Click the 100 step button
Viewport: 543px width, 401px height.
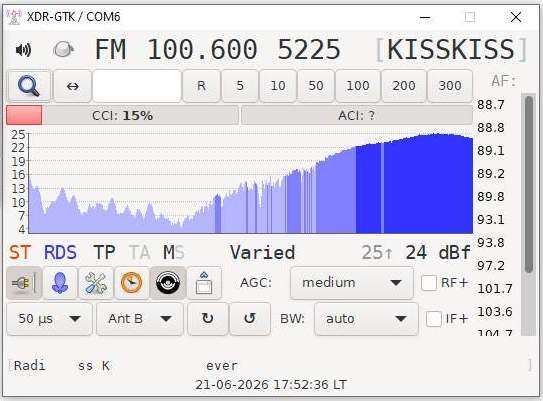358,86
